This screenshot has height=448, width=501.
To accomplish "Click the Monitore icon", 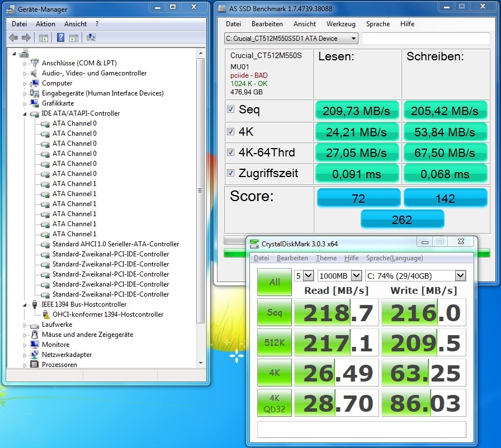I will [35, 345].
